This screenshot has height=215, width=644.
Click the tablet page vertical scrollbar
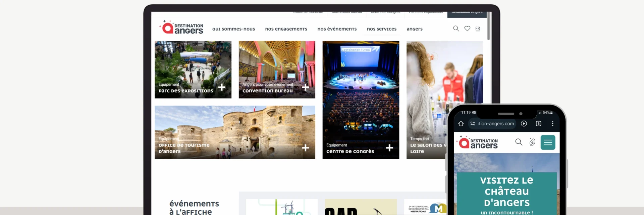click(489, 26)
